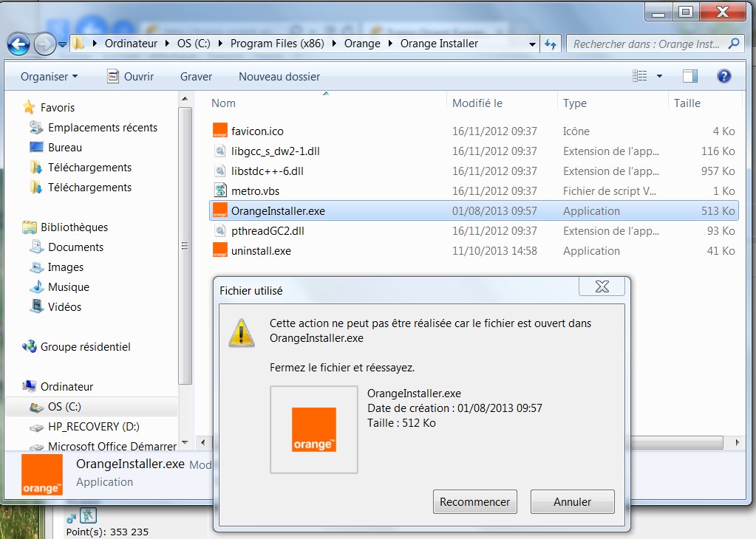The height and width of the screenshot is (539, 756).
Task: Change the view using the view icon
Action: [x=640, y=76]
